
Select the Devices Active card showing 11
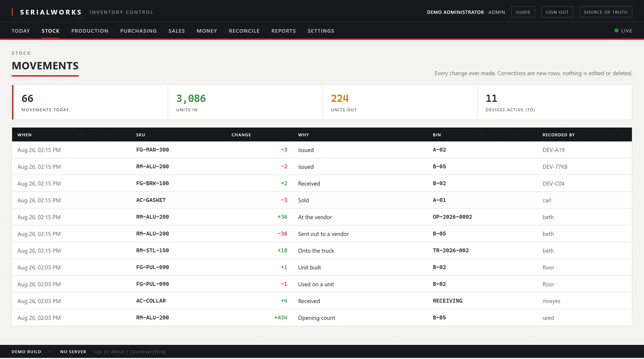point(555,103)
